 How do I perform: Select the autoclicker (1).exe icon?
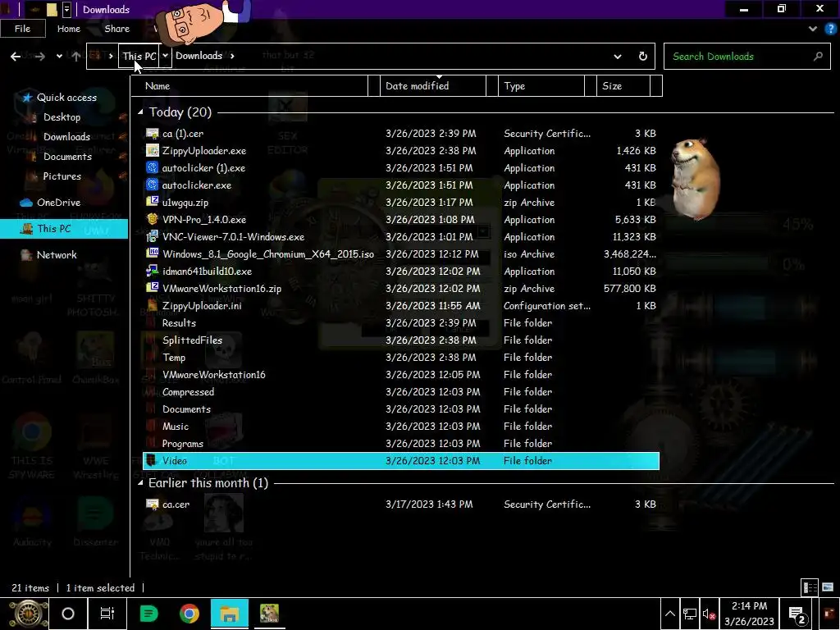click(x=152, y=167)
